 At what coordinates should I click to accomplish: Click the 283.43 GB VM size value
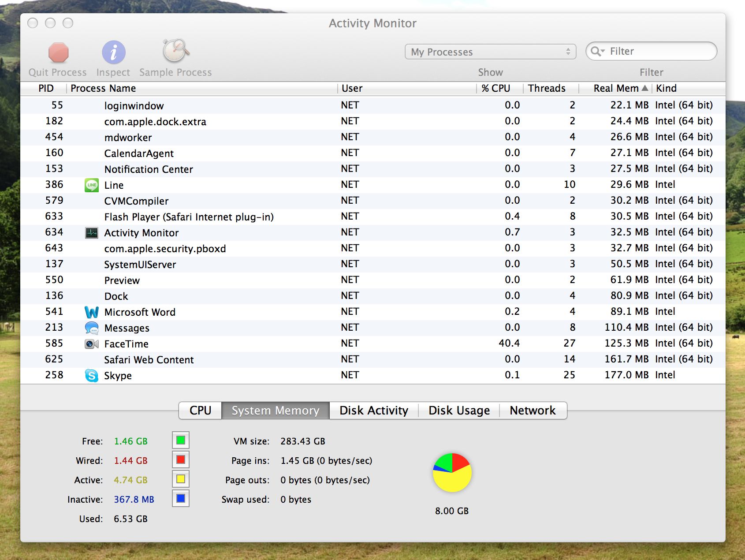click(303, 441)
